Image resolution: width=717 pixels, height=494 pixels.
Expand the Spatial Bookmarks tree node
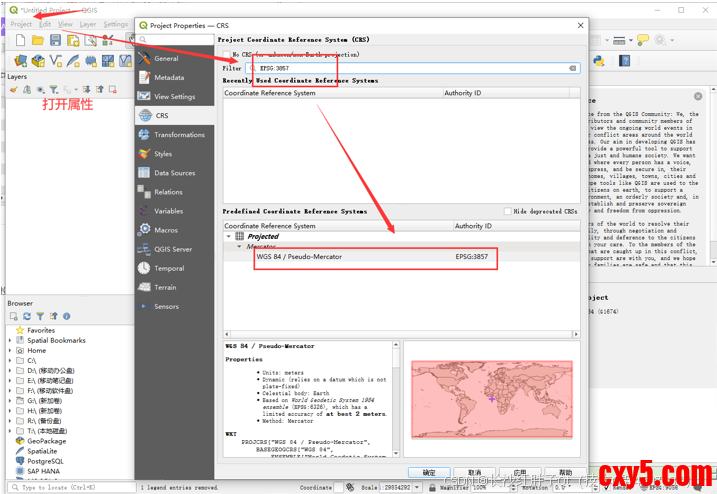10,340
